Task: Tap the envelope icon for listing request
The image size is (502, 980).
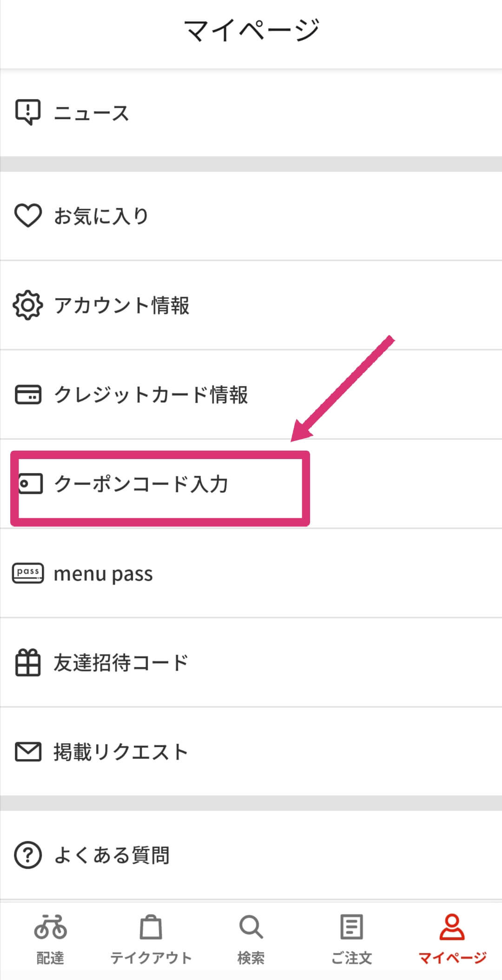Action: [28, 752]
